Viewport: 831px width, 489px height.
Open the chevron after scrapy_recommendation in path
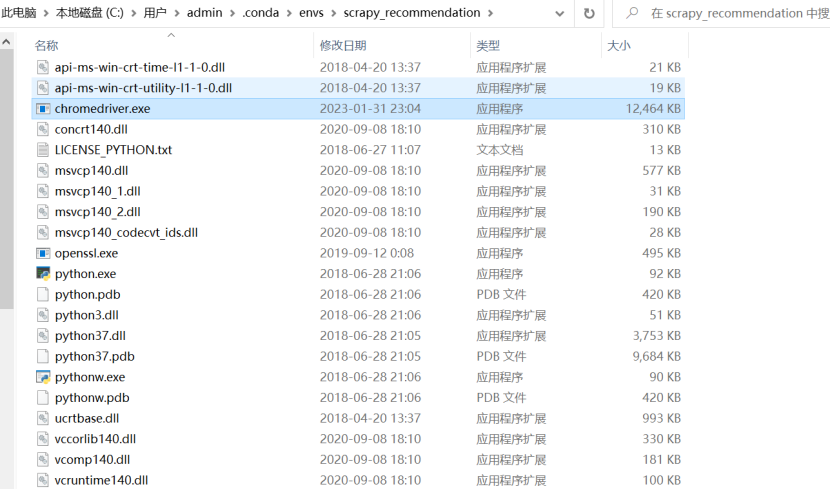pyautogui.click(x=488, y=13)
